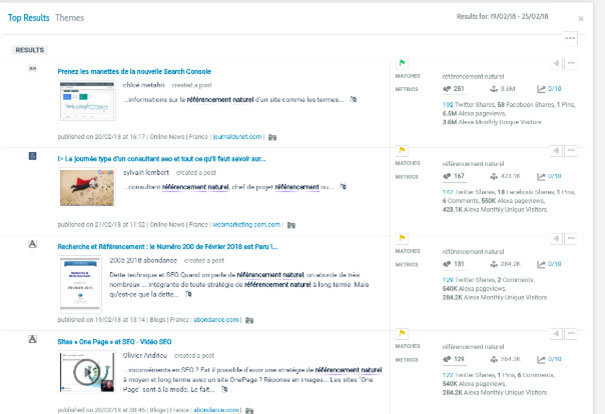Open three-dot menu on La journée type result

(x=571, y=150)
